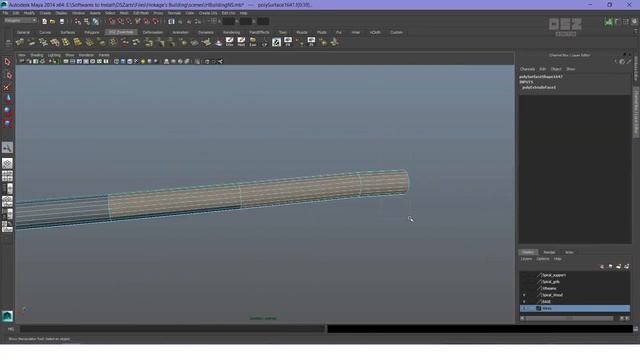Move selected layer down icon
The image size is (640, 360).
click(x=610, y=267)
